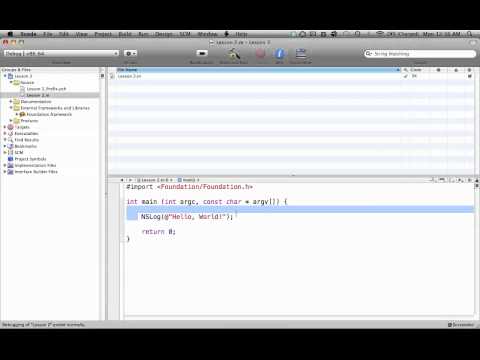Click the debugging ended normally status text
This screenshot has width=480, height=360.
43,324
